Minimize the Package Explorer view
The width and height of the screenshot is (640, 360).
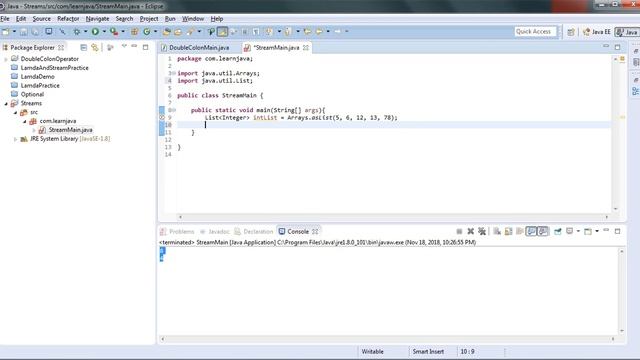[x=134, y=47]
